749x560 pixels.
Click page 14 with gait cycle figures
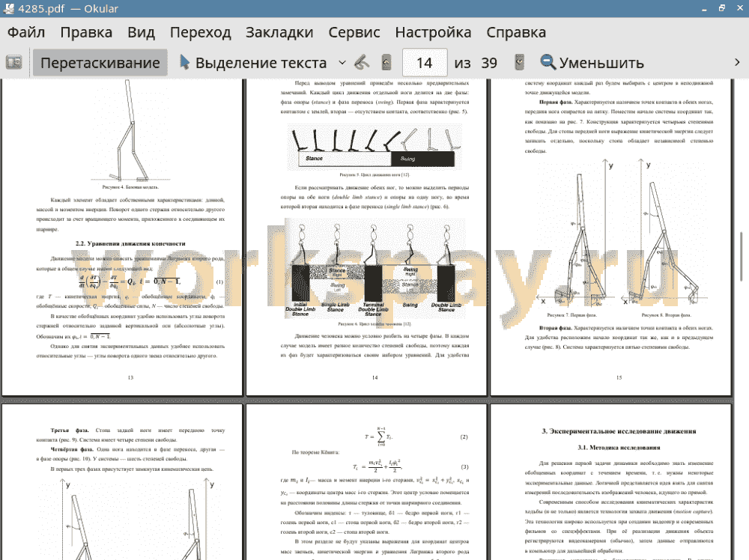coord(366,237)
